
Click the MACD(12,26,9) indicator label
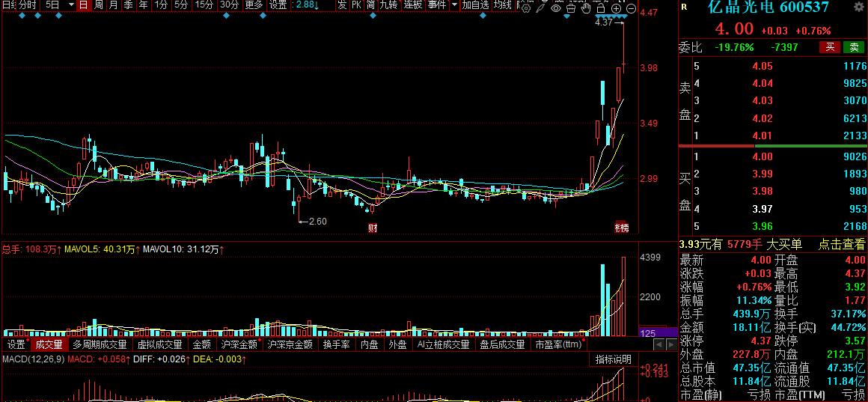pos(34,359)
